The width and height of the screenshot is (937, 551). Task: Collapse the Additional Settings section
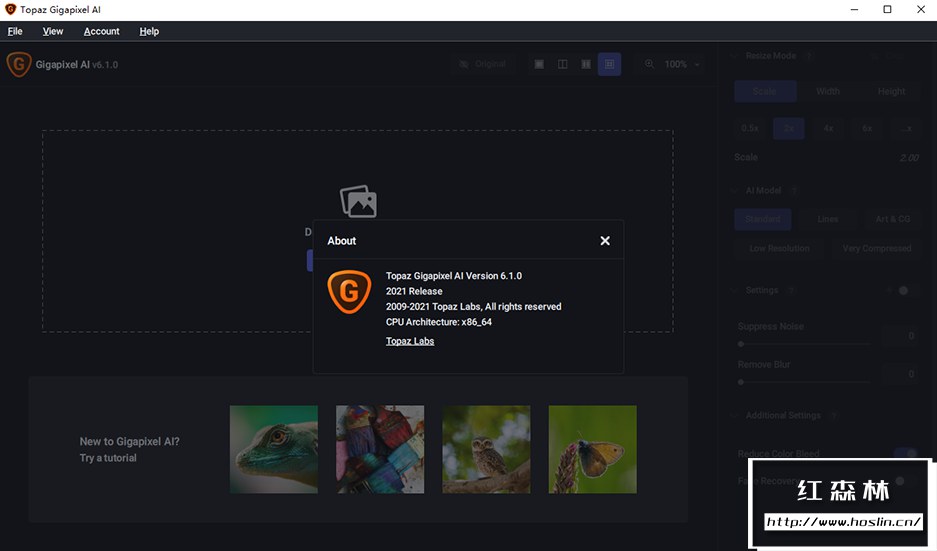734,415
